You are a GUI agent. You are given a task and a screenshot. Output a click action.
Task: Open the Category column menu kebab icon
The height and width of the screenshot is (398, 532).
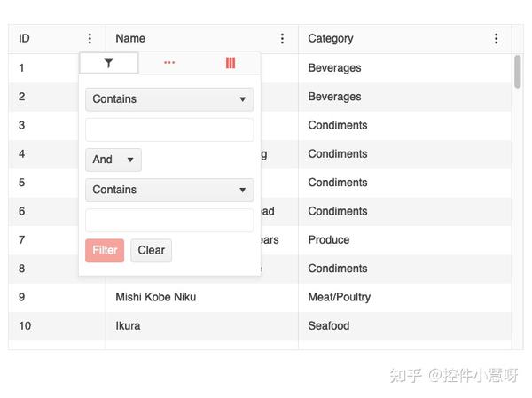point(496,38)
